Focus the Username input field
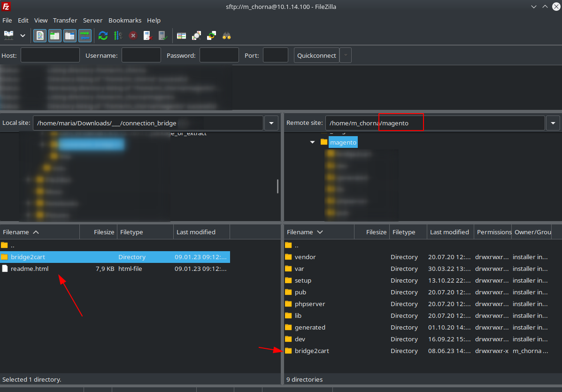Viewport: 562px width, 392px height. click(x=141, y=55)
